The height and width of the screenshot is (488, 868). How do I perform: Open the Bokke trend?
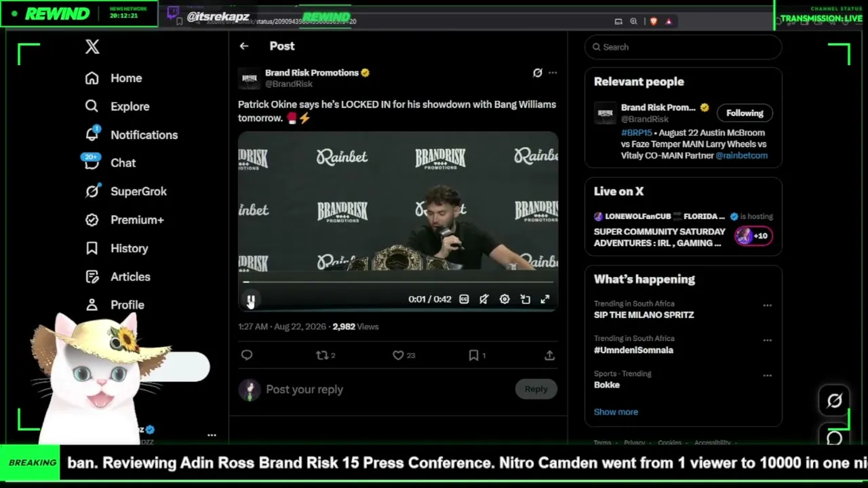click(607, 385)
